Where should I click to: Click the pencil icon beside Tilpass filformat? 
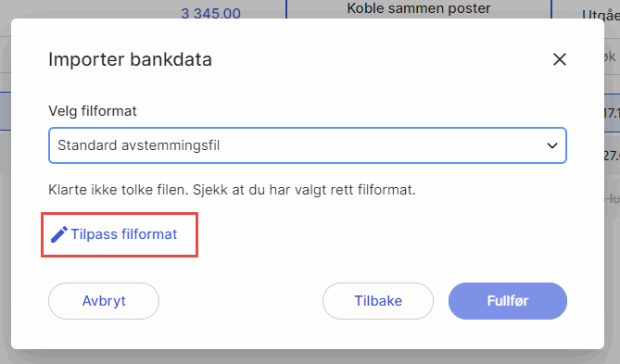(59, 234)
